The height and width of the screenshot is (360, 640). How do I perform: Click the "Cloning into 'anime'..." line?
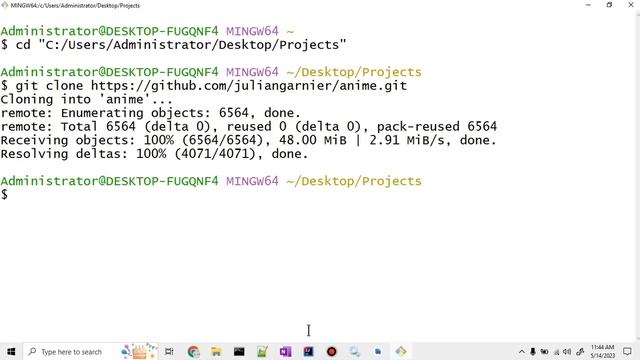[x=87, y=99]
